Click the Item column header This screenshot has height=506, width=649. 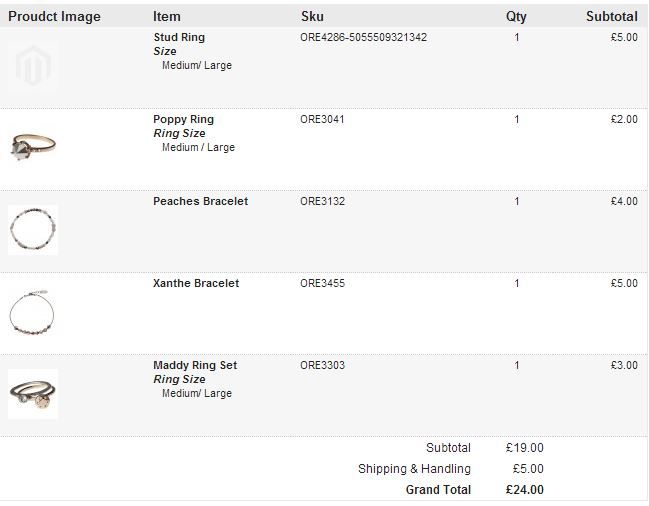[167, 17]
